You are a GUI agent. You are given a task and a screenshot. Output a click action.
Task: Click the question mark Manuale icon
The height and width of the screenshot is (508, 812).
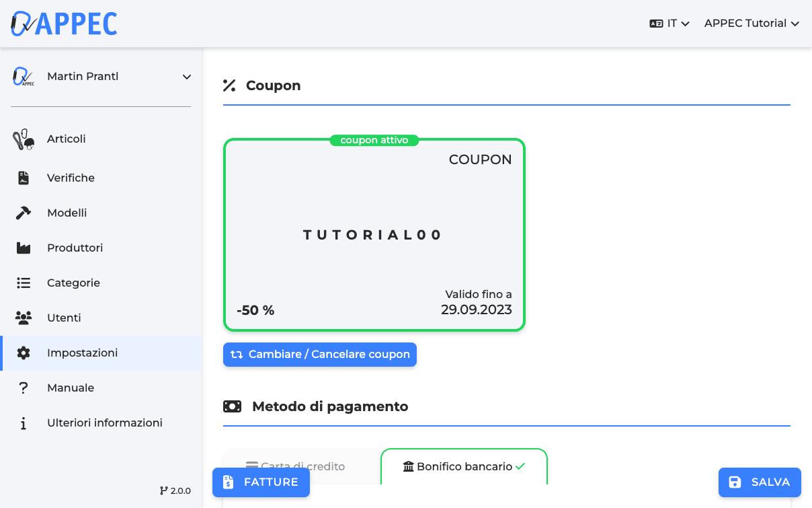pyautogui.click(x=24, y=388)
